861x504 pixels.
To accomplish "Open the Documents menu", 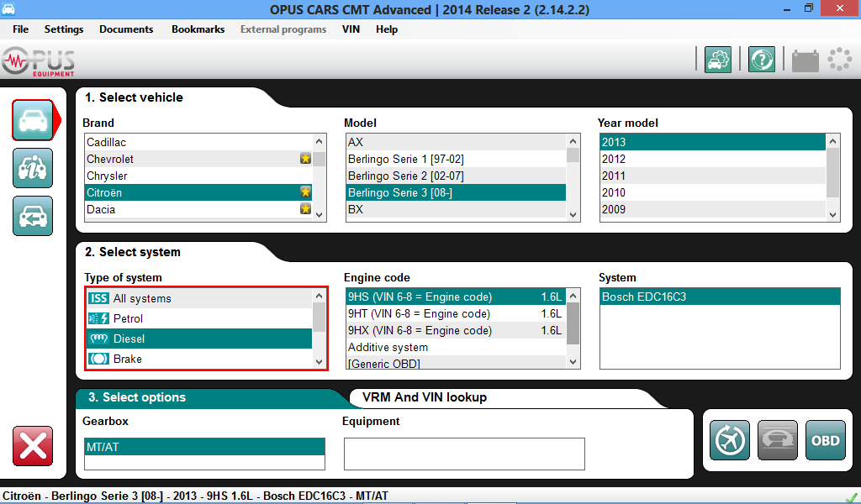I will tap(126, 29).
